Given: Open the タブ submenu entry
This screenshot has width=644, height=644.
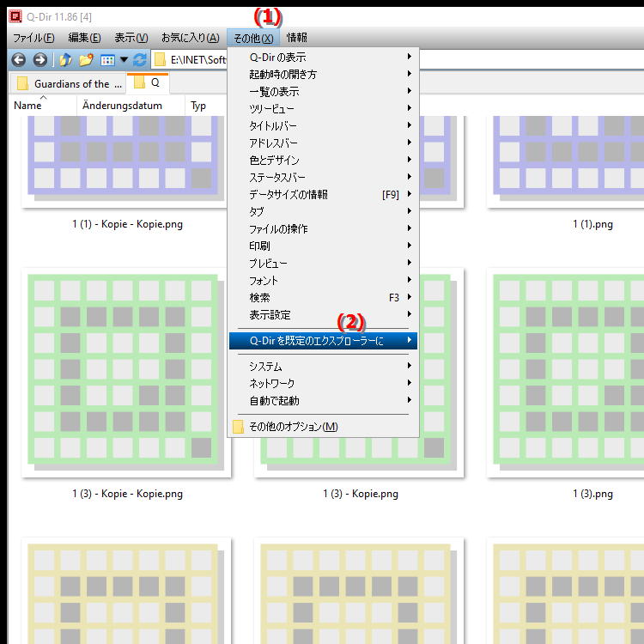Looking at the screenshot, I should [x=323, y=212].
